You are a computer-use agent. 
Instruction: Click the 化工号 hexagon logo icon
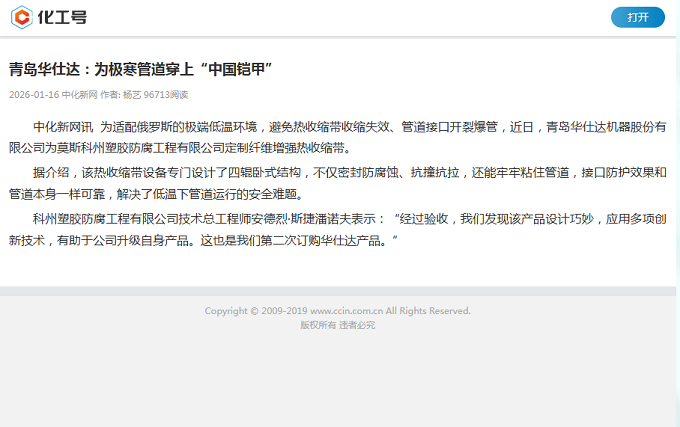click(x=22, y=17)
